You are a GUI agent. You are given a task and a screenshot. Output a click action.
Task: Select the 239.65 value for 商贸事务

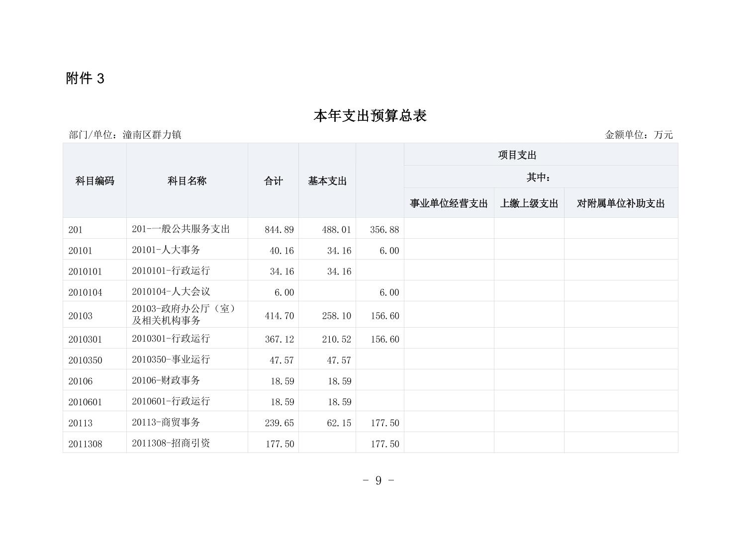[279, 423]
